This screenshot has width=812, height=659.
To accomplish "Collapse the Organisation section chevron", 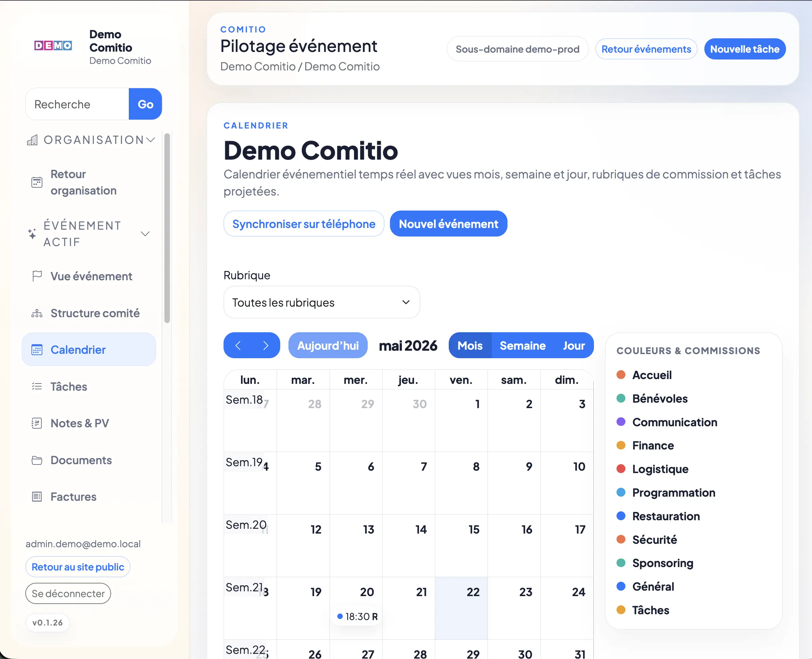I will 151,140.
